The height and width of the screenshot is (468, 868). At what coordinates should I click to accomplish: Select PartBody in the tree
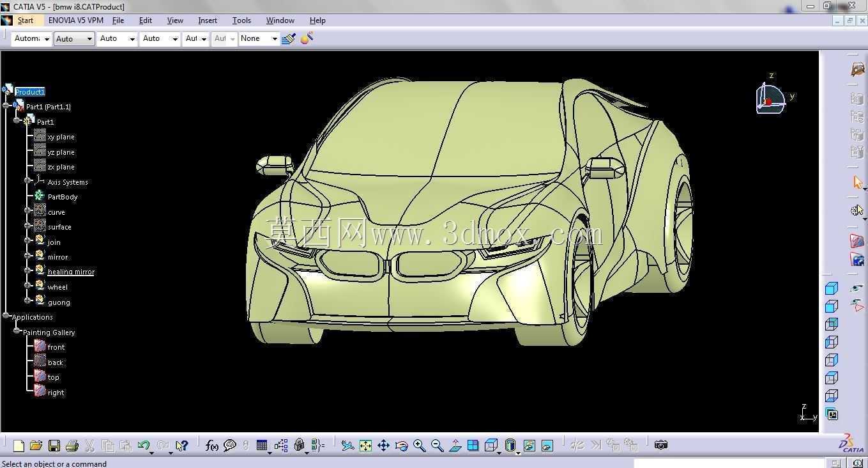pyautogui.click(x=63, y=197)
